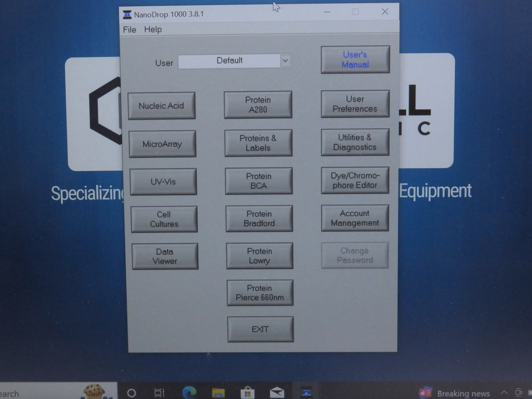Screen dimensions: 532x399
Task: Maximize the NanoDrop window
Action: [356, 12]
